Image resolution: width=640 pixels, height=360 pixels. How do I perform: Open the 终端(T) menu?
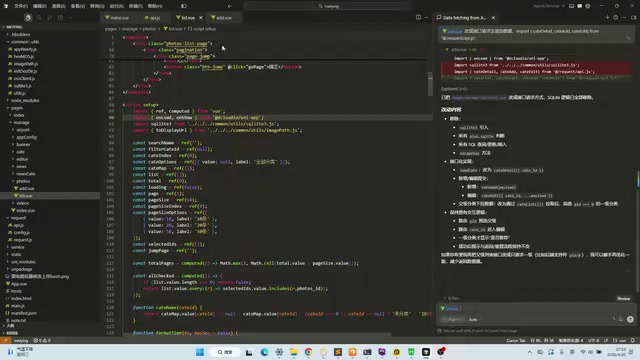coord(136,6)
